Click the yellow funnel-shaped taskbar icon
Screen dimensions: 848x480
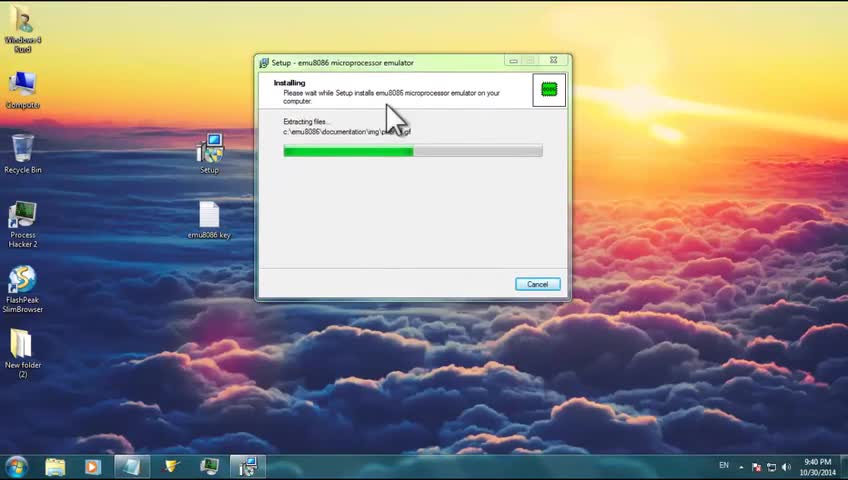point(171,466)
